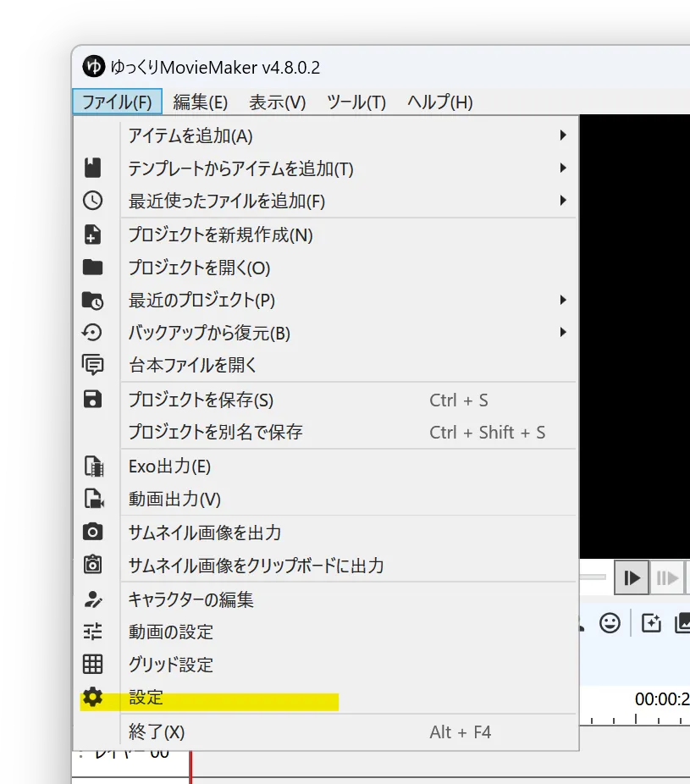Viewport: 690px width, 784px height.
Task: Click the thumbnail clipboard camera icon
Action: click(92, 565)
